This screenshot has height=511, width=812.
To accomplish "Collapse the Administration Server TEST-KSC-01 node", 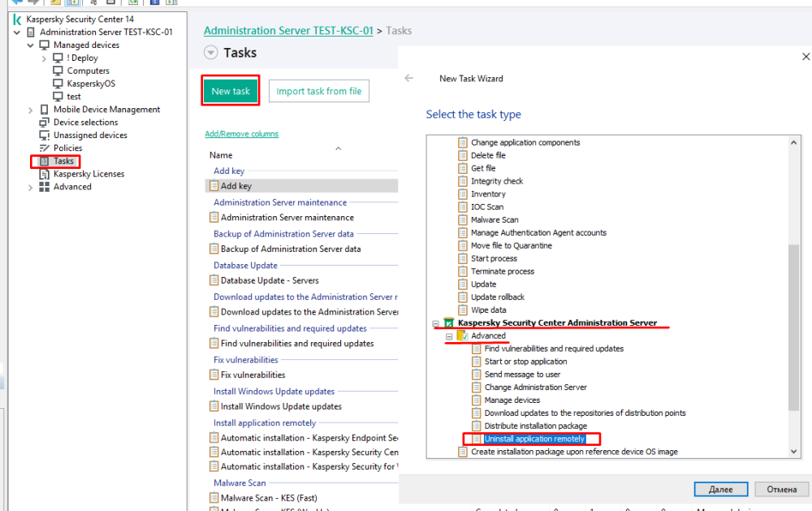I will [x=17, y=32].
